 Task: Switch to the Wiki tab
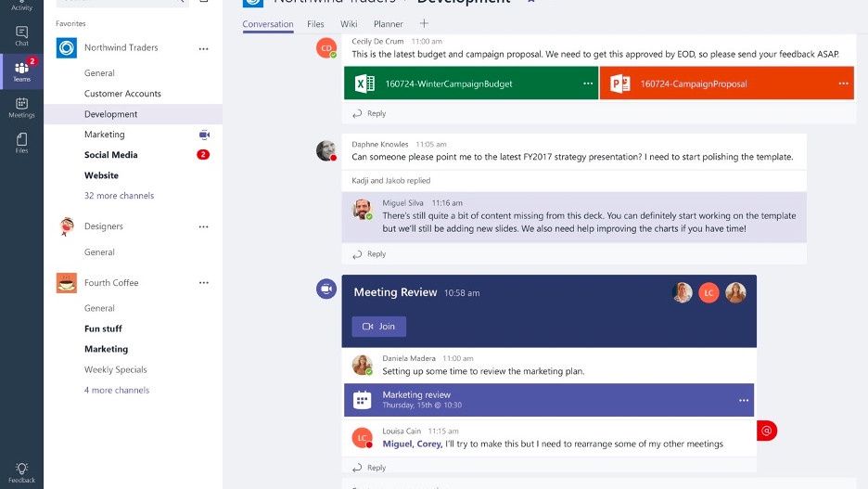pos(349,24)
